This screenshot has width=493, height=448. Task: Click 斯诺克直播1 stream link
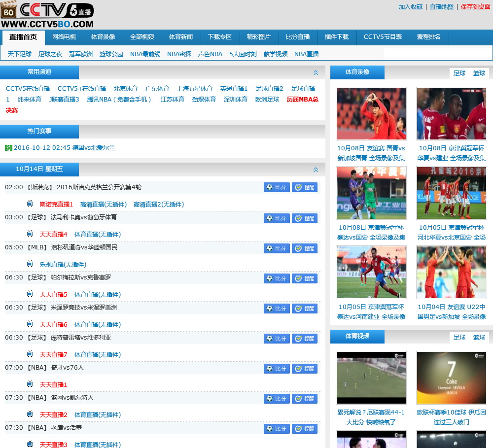tap(56, 205)
